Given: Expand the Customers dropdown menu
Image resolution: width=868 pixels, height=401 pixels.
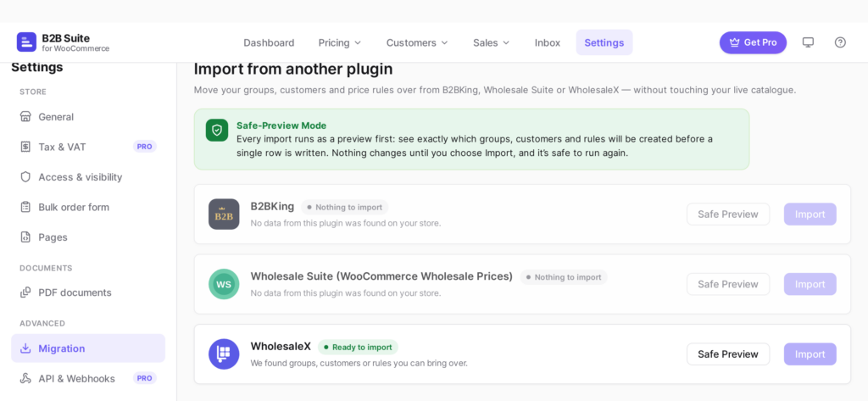Looking at the screenshot, I should [x=417, y=42].
